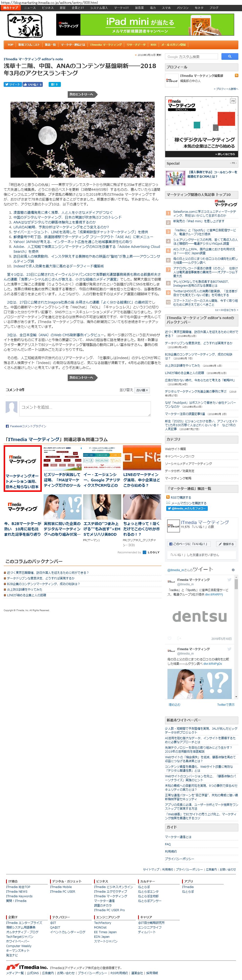Click the dentsu image in the tweet
Image resolution: width=242 pixels, height=980 pixels.
199,616
